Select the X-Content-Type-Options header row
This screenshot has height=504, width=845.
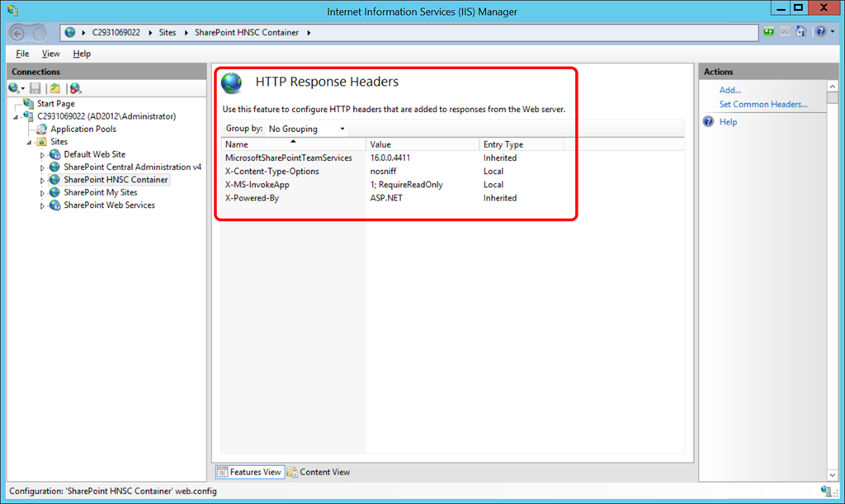click(x=271, y=172)
